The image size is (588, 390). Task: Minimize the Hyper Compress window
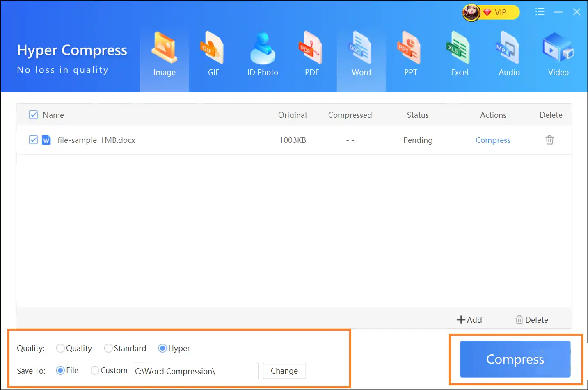[x=558, y=12]
